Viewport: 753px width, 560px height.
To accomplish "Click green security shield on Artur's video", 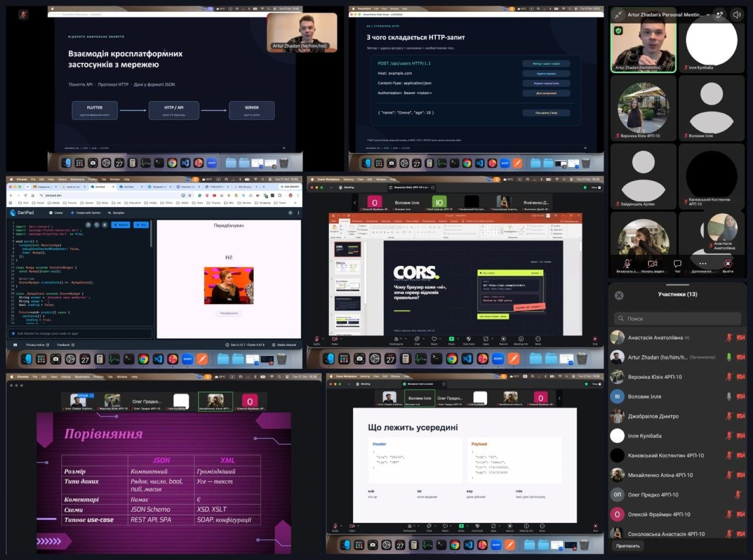I will [618, 31].
